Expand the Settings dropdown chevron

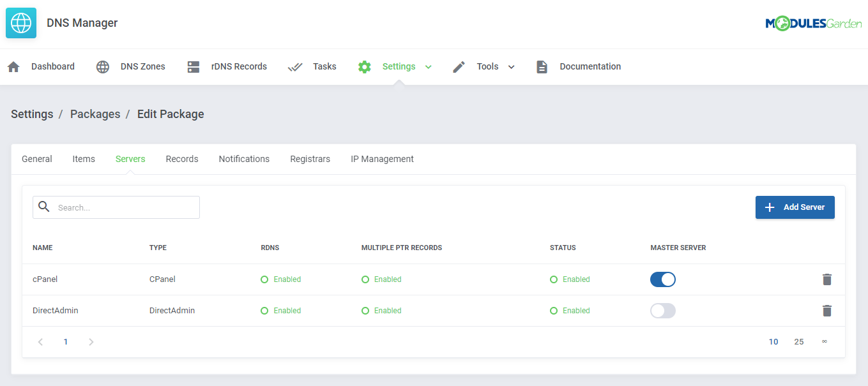428,66
